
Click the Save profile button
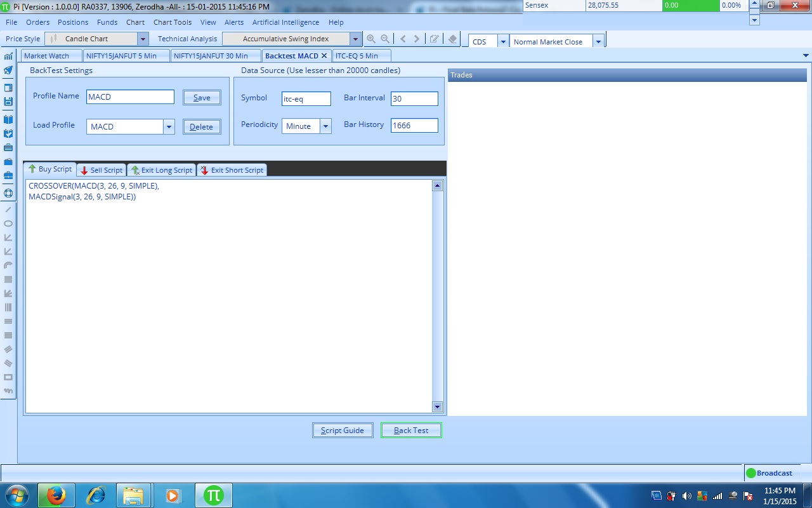tap(202, 98)
